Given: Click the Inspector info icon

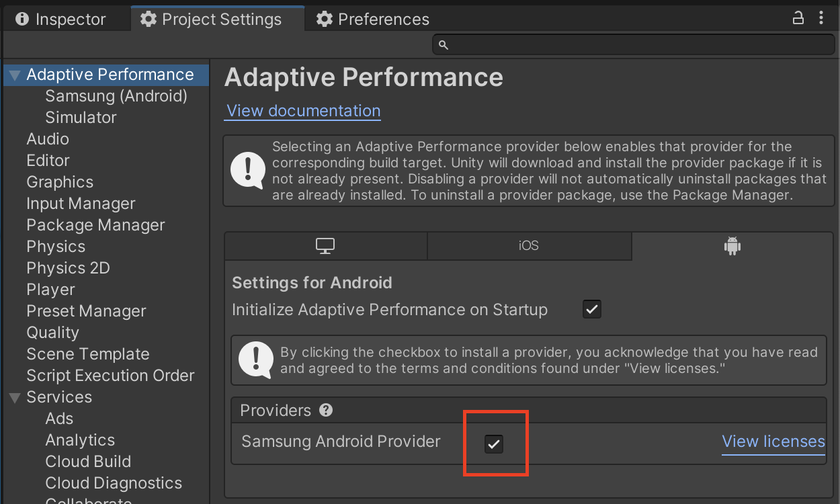Looking at the screenshot, I should pos(22,19).
